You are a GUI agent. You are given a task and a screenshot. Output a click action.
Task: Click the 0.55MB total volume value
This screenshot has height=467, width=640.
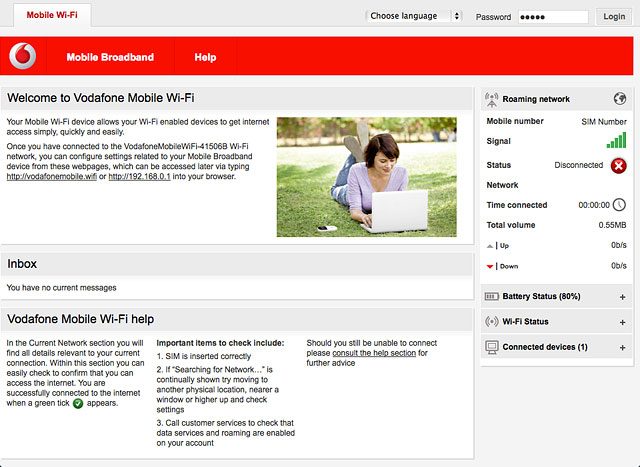(x=612, y=225)
